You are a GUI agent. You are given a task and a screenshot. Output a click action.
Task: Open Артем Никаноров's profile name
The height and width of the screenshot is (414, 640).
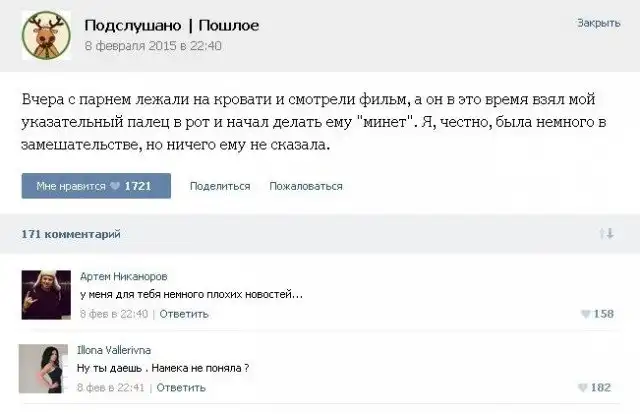(x=123, y=276)
